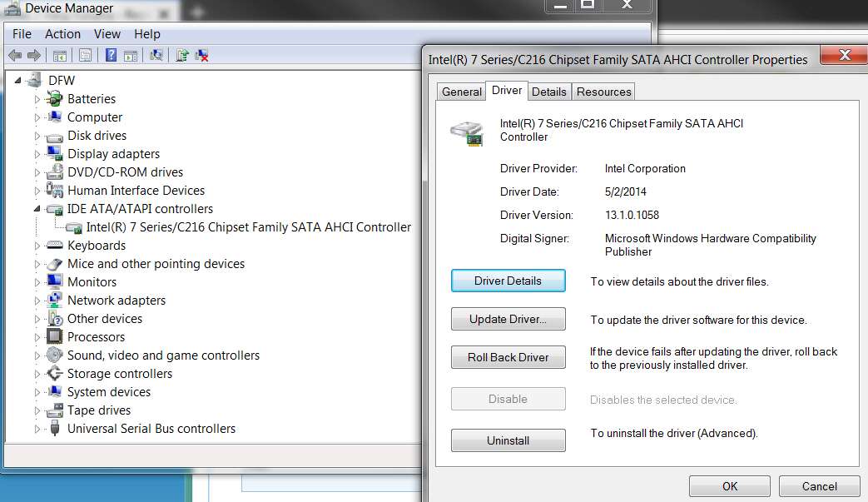Viewport: 868px width, 502px height.
Task: Expand the Computer tree node
Action: 37,117
